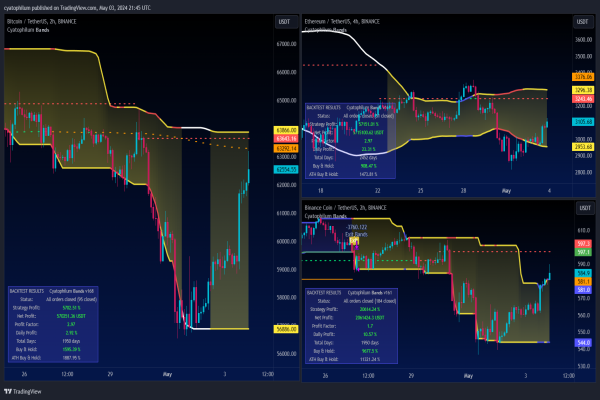This screenshot has height=400, width=600.
Task: Click the cyan 584.9 price label
Action: tap(583, 273)
